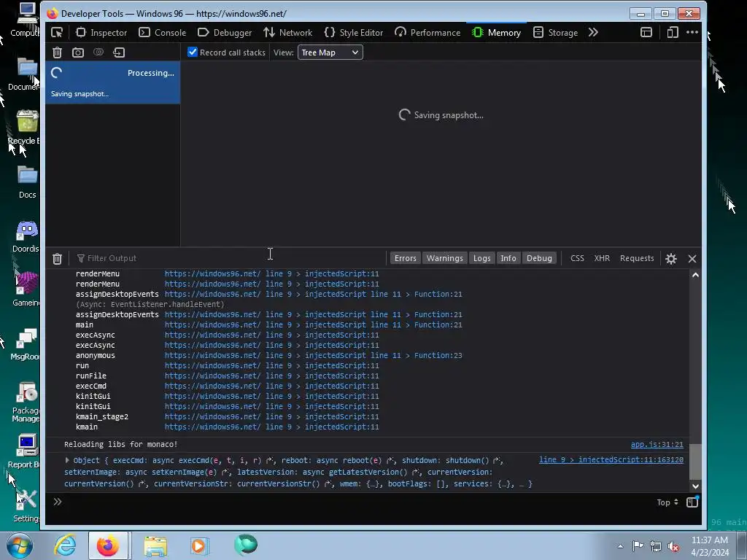Viewport: 747px width, 560px height.
Task: Click the import snapshot icon
Action: coord(119,52)
